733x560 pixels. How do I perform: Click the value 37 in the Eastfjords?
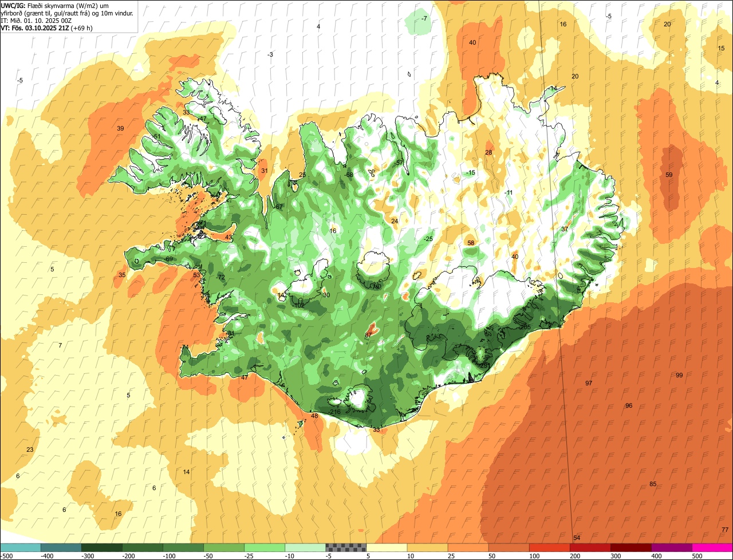click(565, 230)
